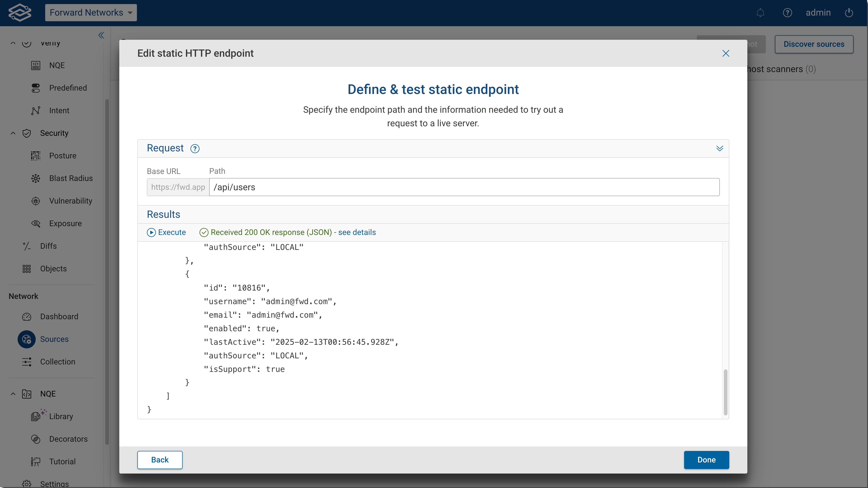Open Posture under the Security section
This screenshot has width=868, height=488.
36,155
